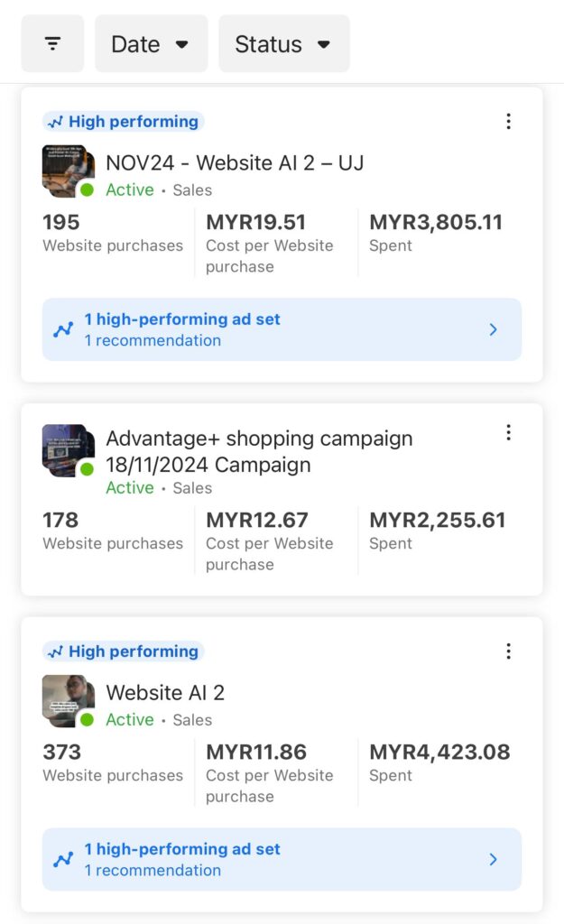This screenshot has width=564, height=924.
Task: Open the Date dropdown
Action: pos(150,44)
